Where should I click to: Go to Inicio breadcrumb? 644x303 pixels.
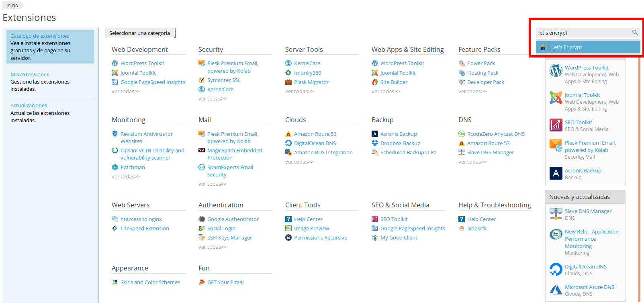[12, 5]
